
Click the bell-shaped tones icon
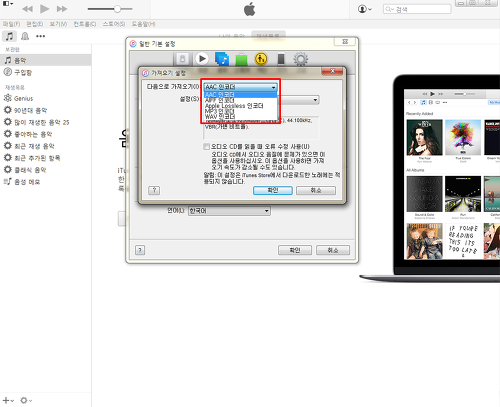(x=25, y=36)
